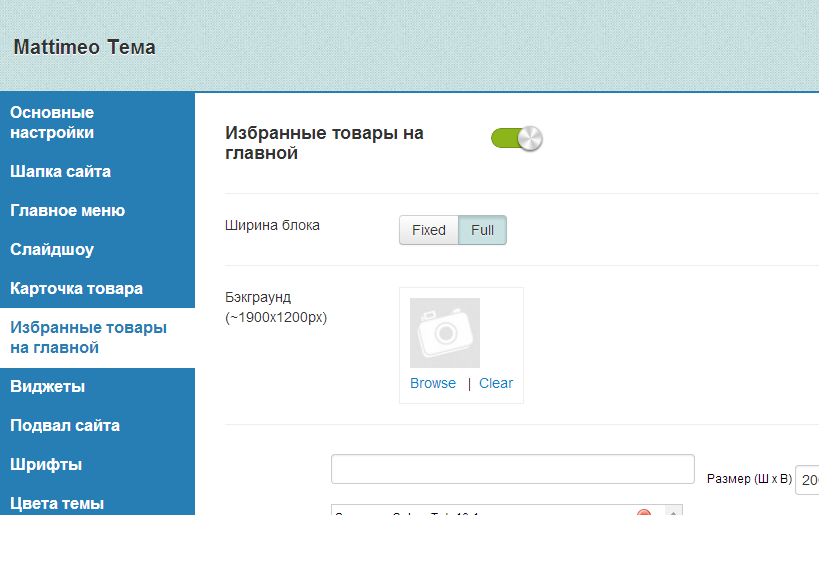Select Избранные товары на главной in sidebar
The height and width of the screenshot is (571, 819).
[x=88, y=337]
